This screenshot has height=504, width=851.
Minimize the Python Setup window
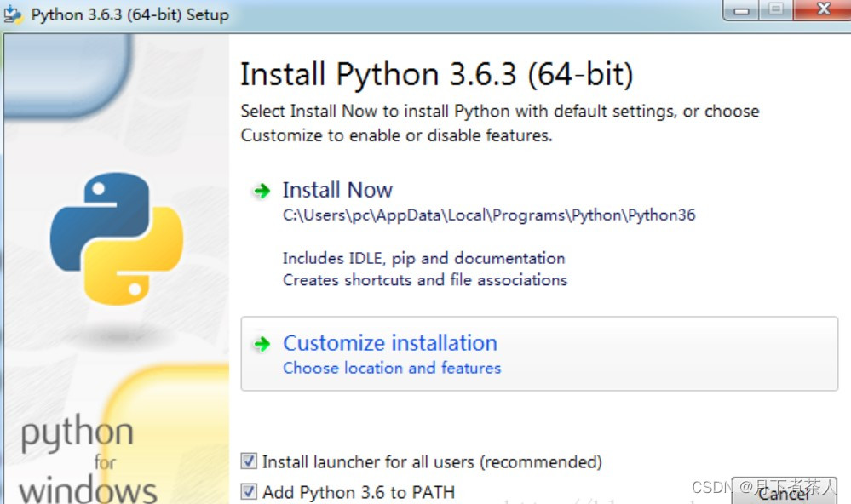(741, 9)
